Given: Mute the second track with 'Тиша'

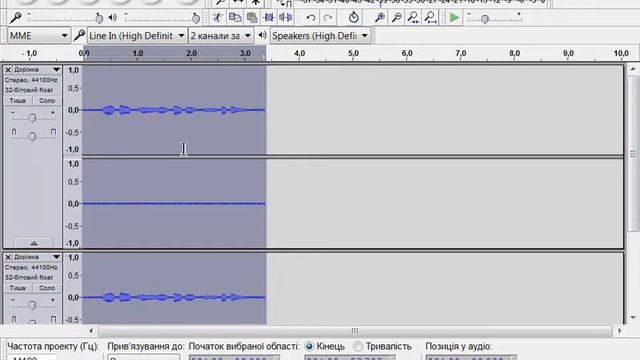Looking at the screenshot, I should (18, 288).
